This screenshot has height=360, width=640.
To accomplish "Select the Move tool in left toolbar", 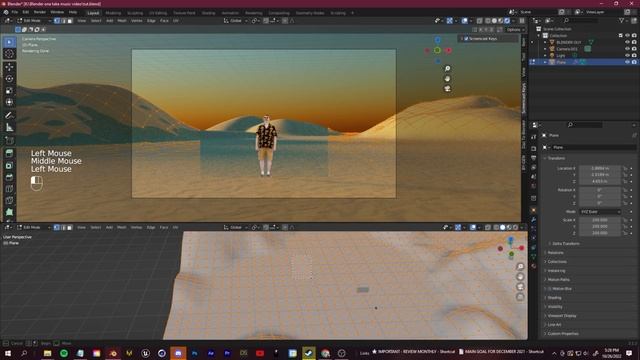I will pos(9,67).
